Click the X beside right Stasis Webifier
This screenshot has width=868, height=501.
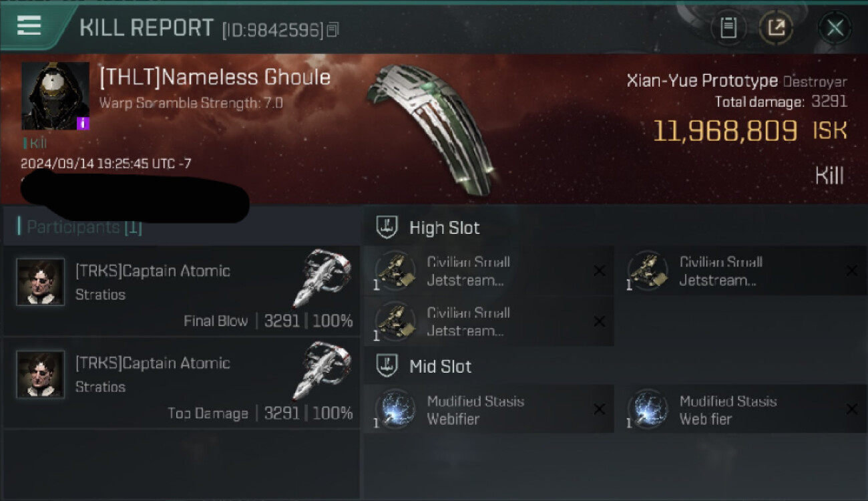pyautogui.click(x=851, y=409)
